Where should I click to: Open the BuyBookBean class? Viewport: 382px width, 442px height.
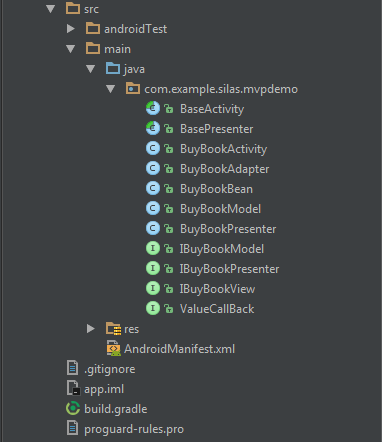pos(216,189)
